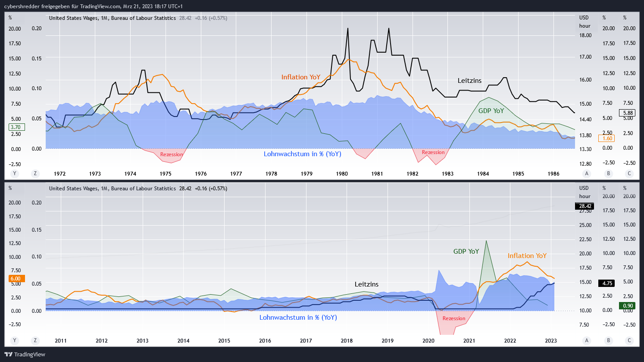Click the Inflation YoY label in the lower chart
This screenshot has height=362, width=644.
point(527,256)
